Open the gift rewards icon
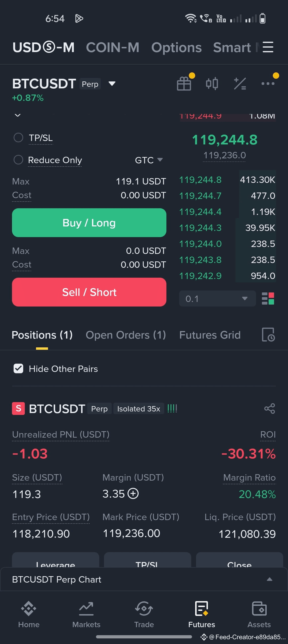Image resolution: width=288 pixels, height=644 pixels. point(184,84)
